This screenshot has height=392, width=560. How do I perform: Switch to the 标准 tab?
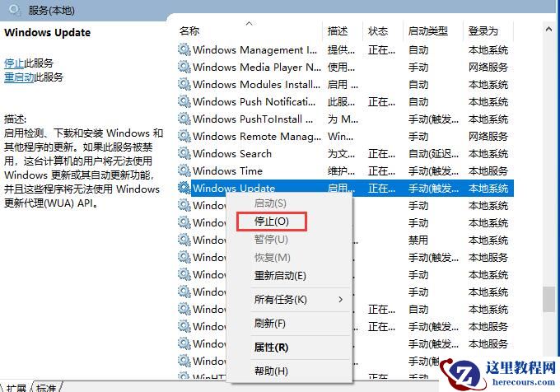[x=46, y=388]
